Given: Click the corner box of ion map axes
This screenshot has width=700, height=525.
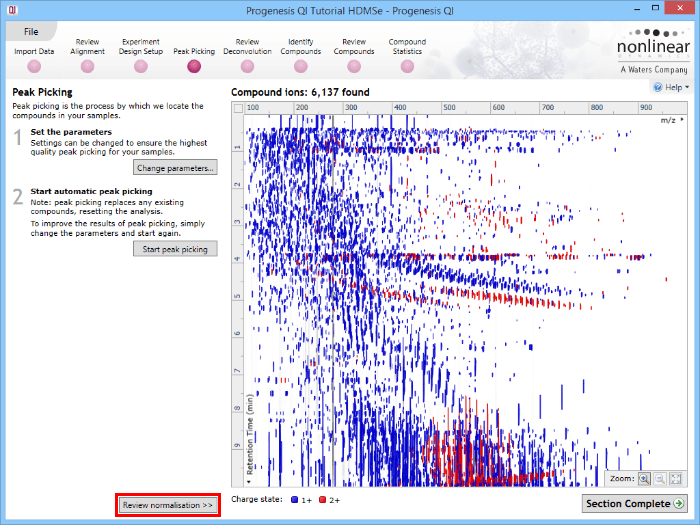Looking at the screenshot, I should (x=238, y=108).
